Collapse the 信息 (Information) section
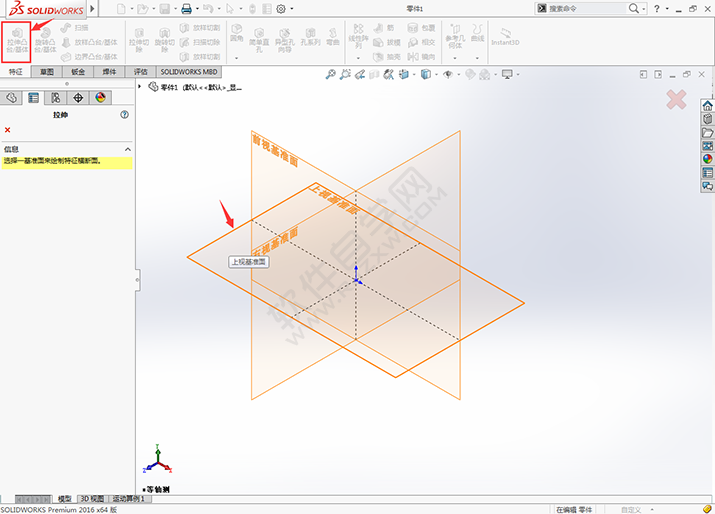 point(127,149)
